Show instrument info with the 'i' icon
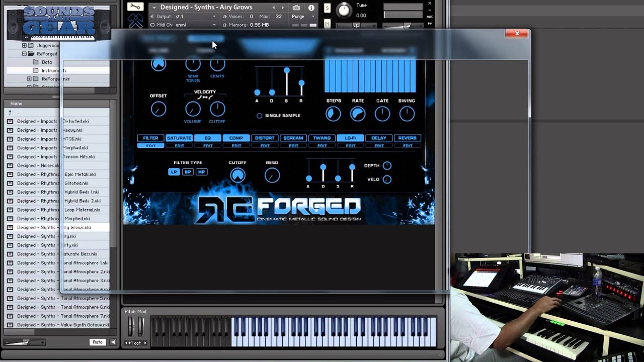Screen dimensions: 644x362 click(x=311, y=8)
